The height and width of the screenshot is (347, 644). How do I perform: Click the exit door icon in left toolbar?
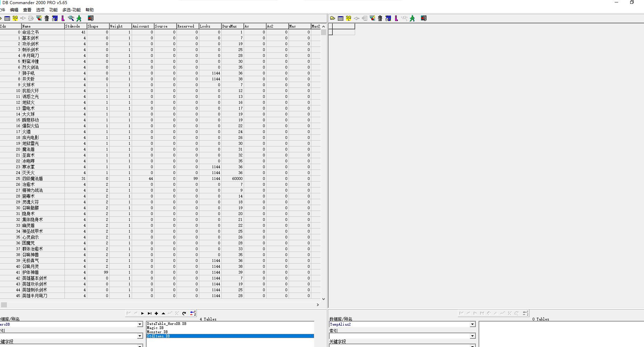91,18
